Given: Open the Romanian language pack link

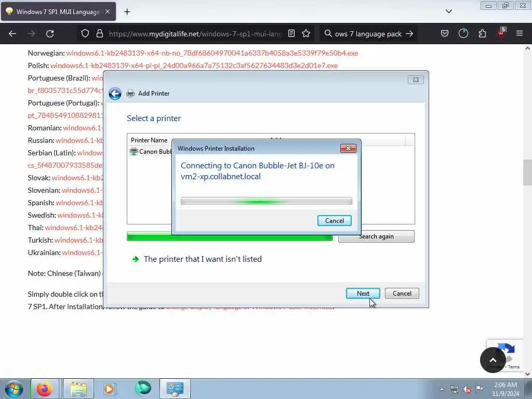Looking at the screenshot, I should pos(83,128).
